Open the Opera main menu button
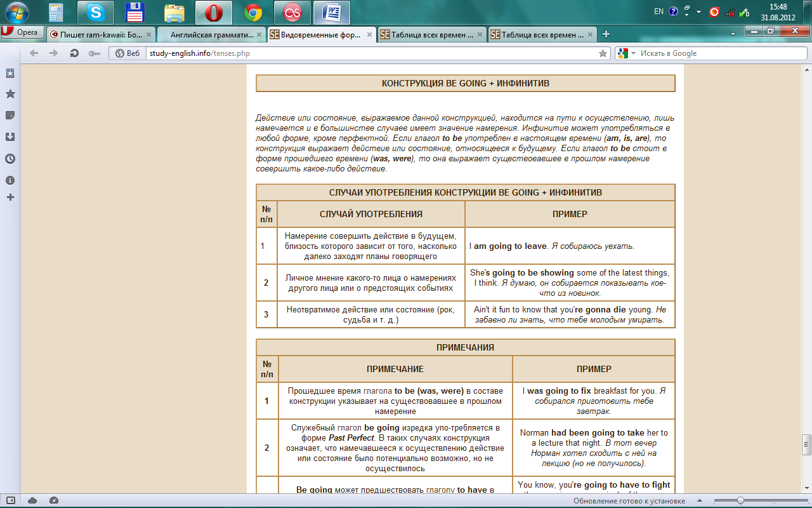 point(22,33)
